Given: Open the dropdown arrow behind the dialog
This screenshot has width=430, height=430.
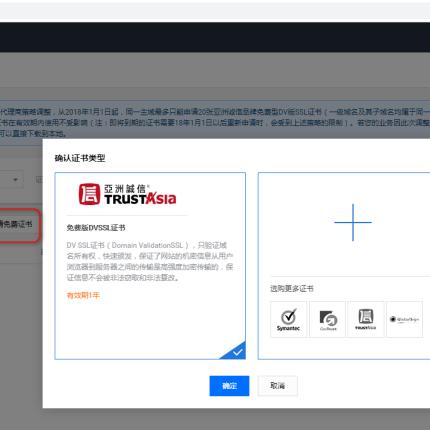Looking at the screenshot, I should (x=15, y=180).
